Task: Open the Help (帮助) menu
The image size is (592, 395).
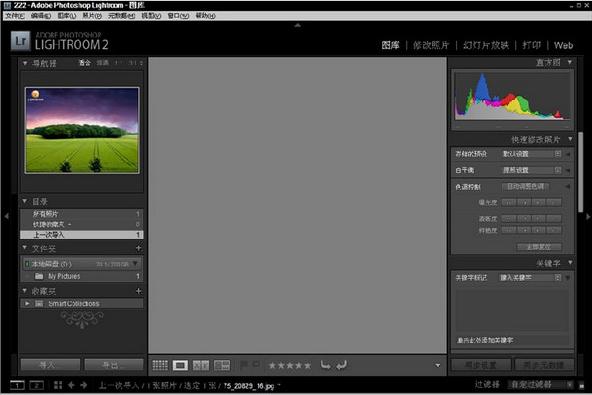Action: point(205,15)
